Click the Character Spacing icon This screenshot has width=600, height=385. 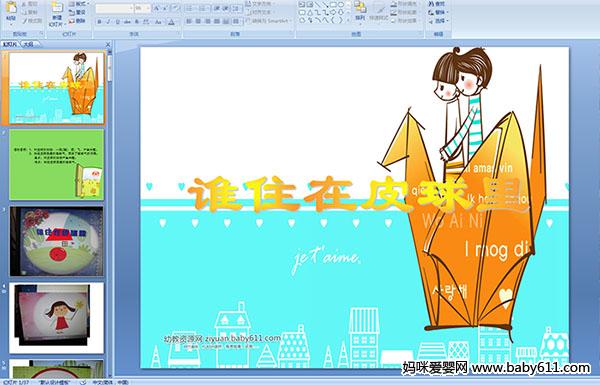click(x=146, y=22)
